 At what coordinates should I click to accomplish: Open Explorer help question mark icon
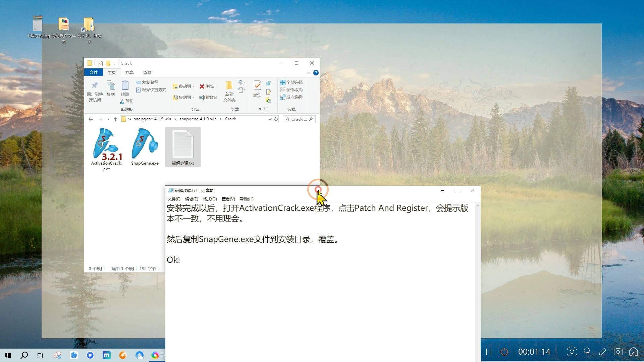coord(316,73)
